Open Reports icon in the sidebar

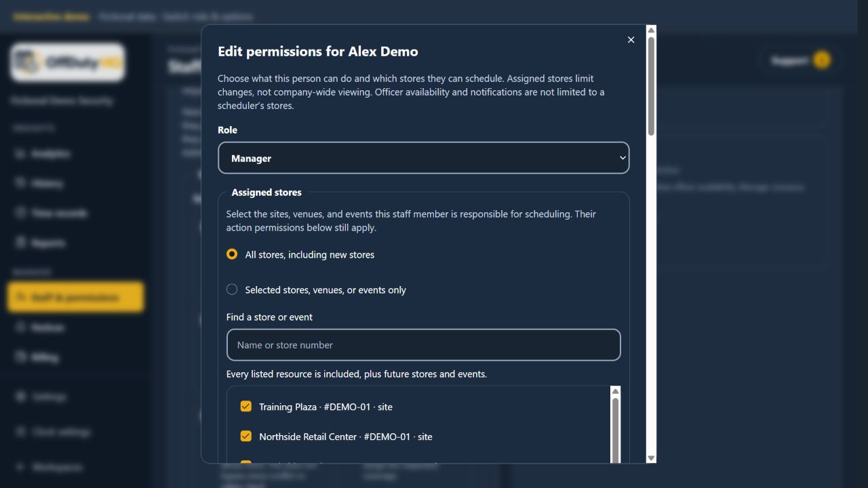[20, 243]
